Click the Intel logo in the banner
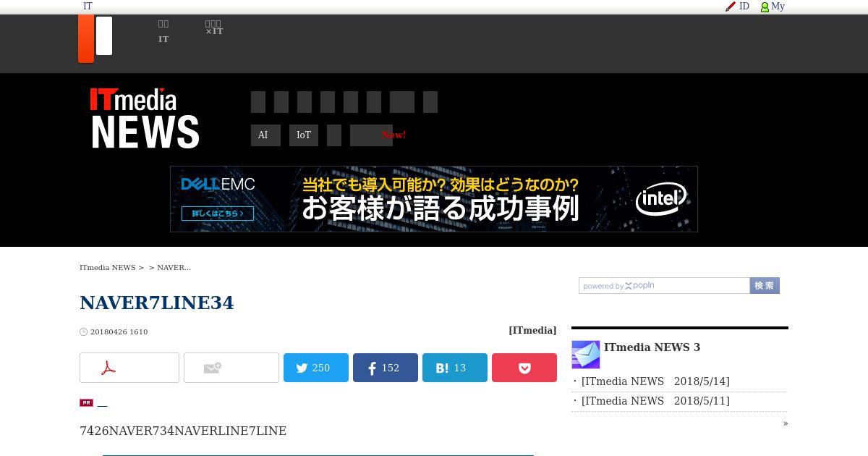The width and height of the screenshot is (868, 456). click(661, 199)
